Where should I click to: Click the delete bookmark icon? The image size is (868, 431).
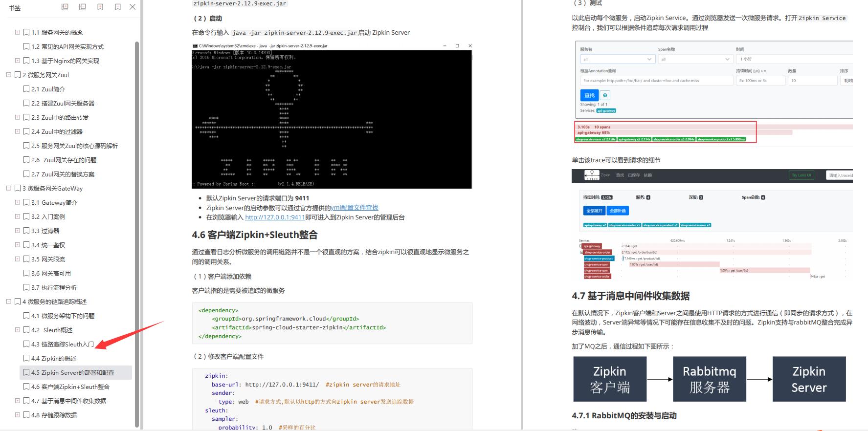118,7
